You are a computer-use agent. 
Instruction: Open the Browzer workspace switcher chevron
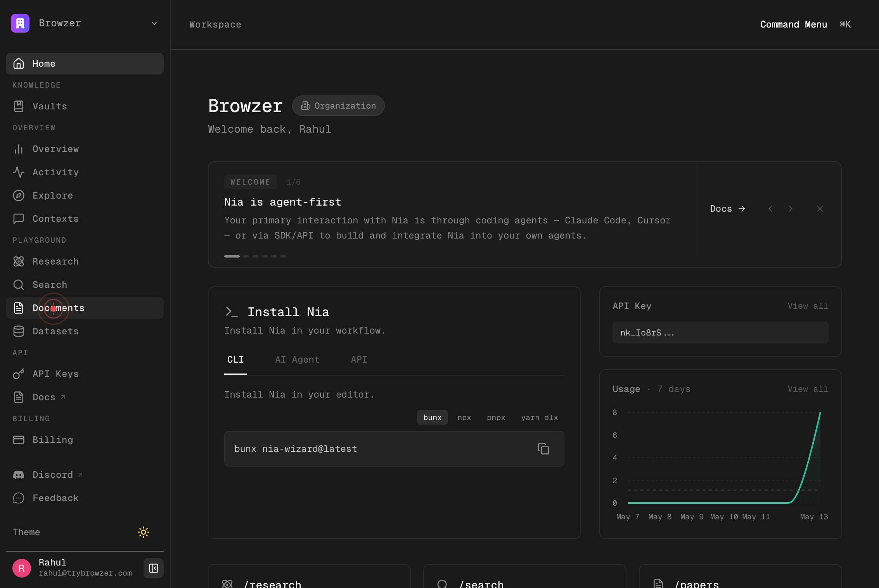(x=154, y=24)
